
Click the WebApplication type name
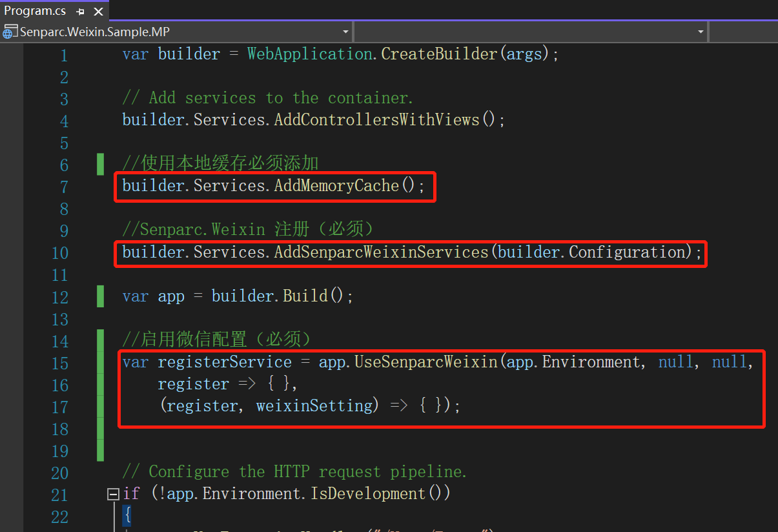tap(309, 54)
